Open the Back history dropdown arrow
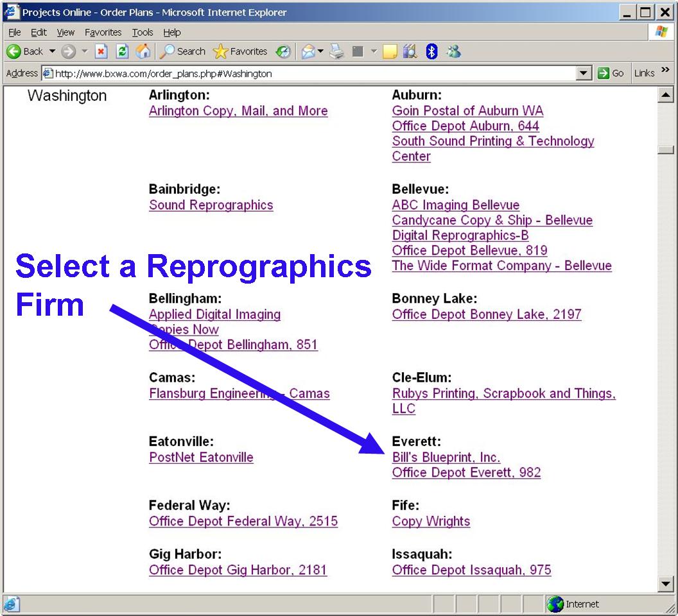 (x=52, y=51)
